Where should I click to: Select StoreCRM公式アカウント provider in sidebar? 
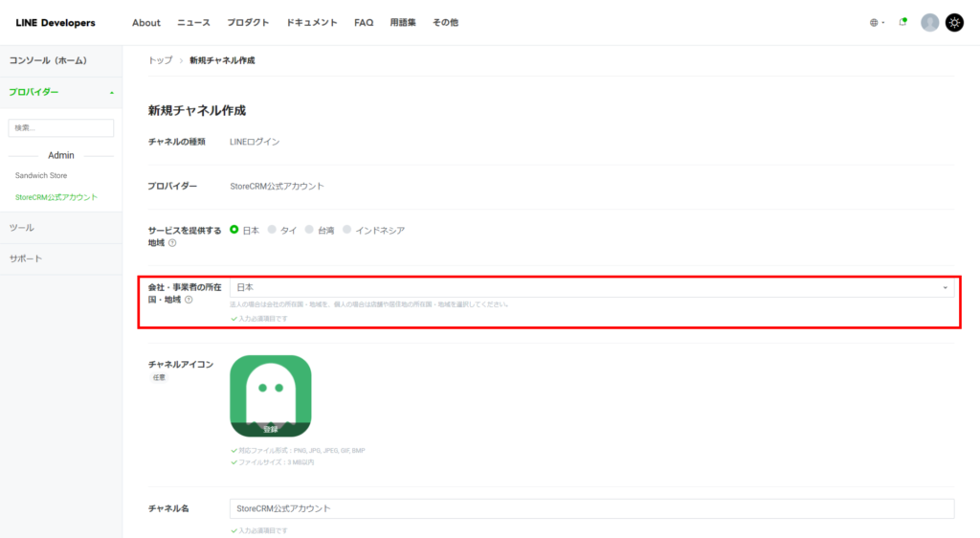[56, 197]
